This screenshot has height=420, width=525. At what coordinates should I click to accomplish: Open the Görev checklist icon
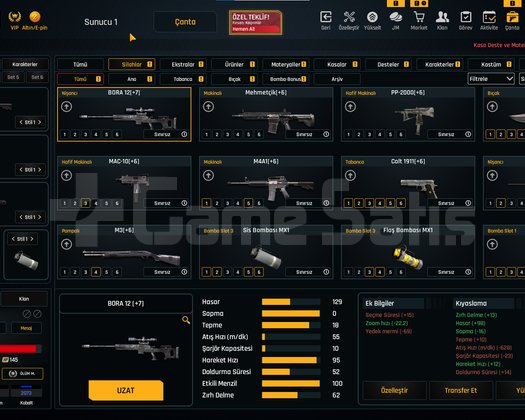point(466,17)
